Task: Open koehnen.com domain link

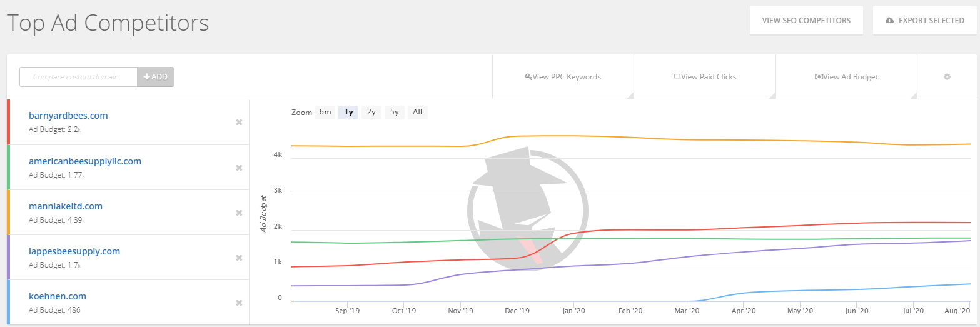Action: [x=58, y=296]
